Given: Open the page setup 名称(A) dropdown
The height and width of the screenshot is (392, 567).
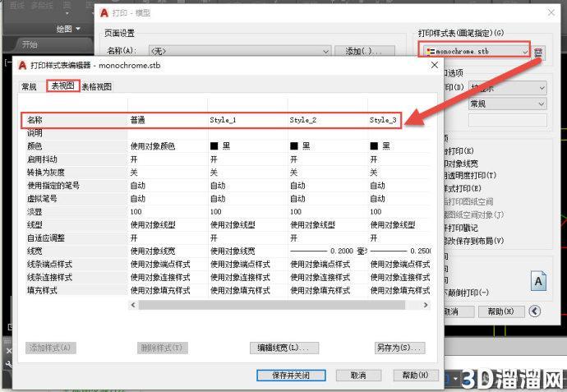Looking at the screenshot, I should coord(240,51).
